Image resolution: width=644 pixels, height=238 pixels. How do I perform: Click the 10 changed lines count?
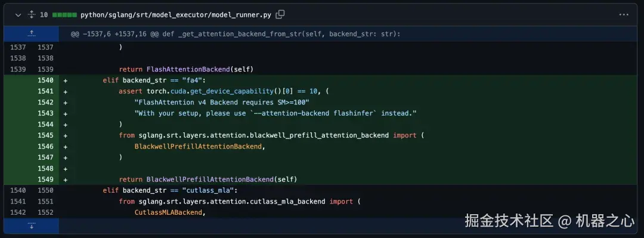tap(44, 15)
